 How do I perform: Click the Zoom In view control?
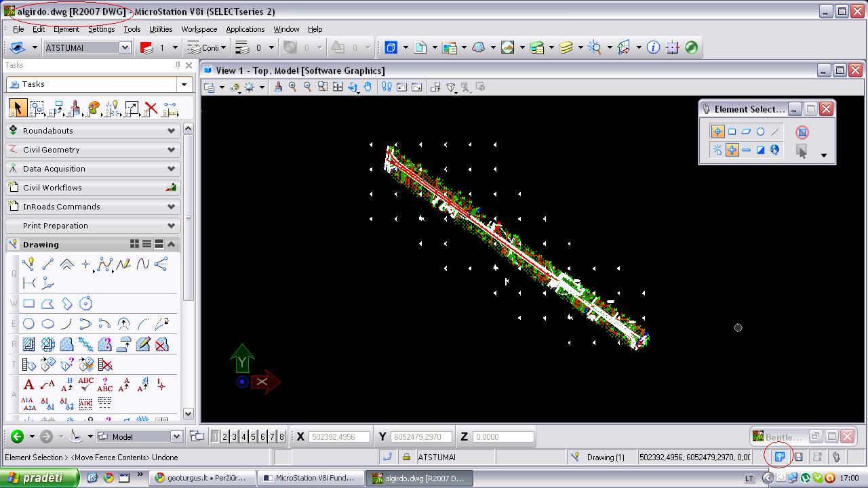tap(293, 87)
